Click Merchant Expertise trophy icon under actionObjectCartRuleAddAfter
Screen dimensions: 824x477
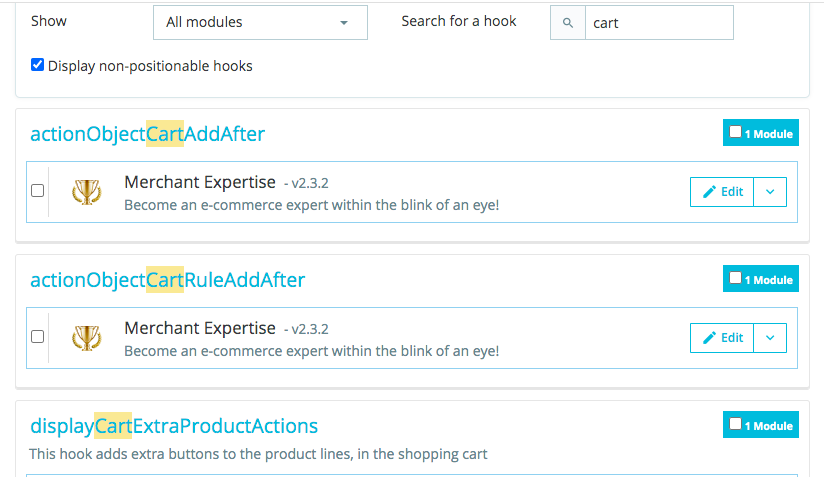coord(87,337)
